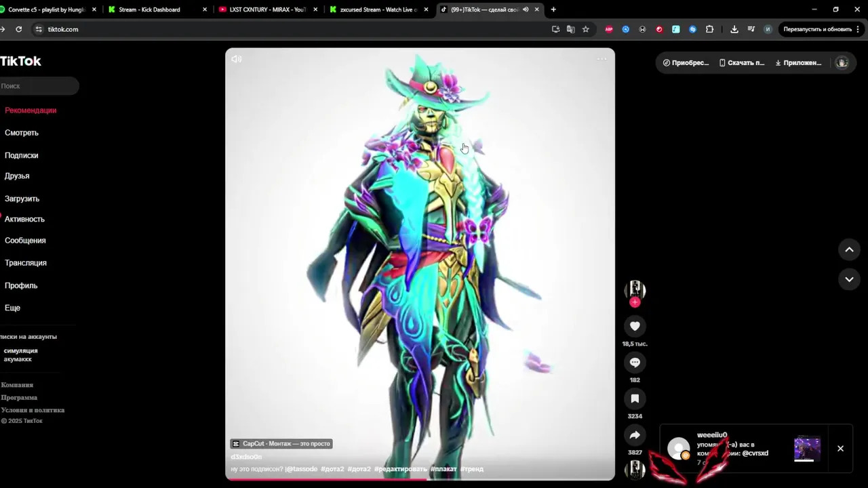Open Активность in the sidebar
This screenshot has height=488, width=868.
pyautogui.click(x=24, y=219)
